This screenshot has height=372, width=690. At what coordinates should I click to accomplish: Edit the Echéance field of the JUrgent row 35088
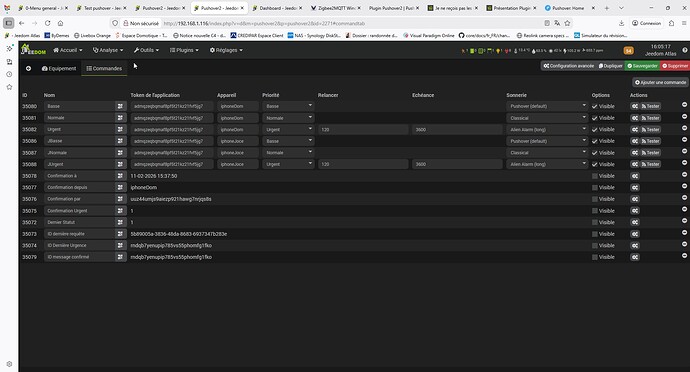pyautogui.click(x=457, y=164)
